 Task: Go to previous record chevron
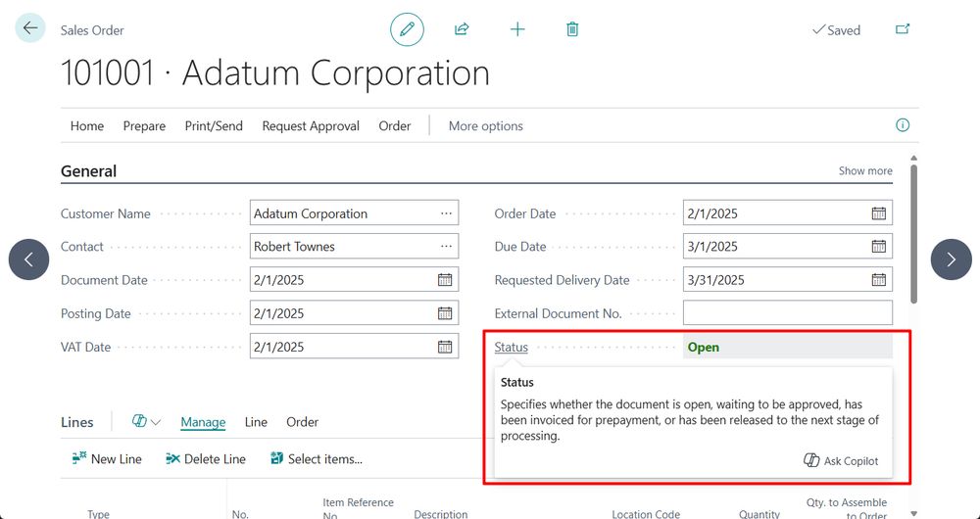pos(28,259)
